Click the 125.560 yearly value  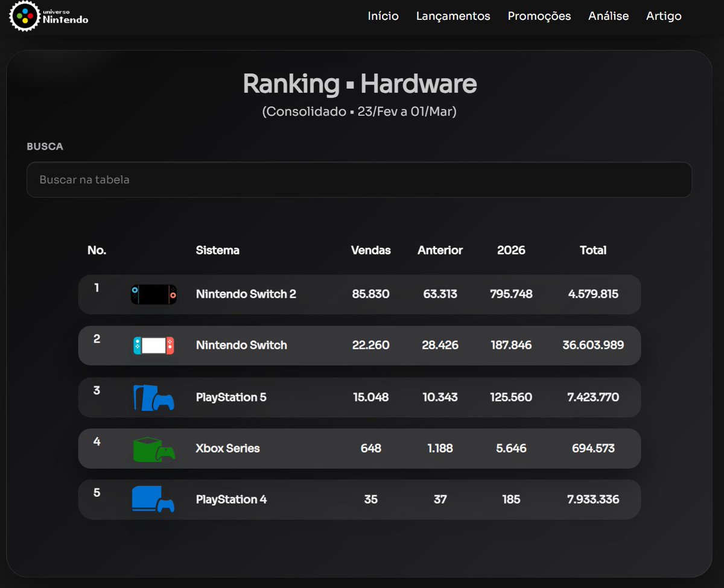511,397
